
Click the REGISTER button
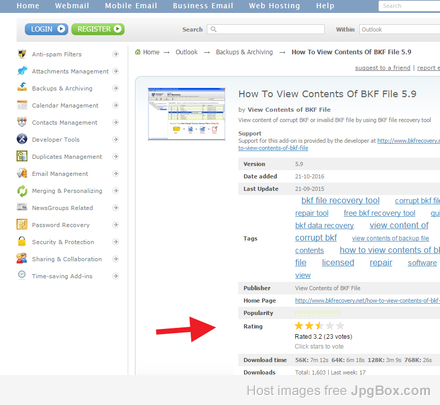[98, 29]
